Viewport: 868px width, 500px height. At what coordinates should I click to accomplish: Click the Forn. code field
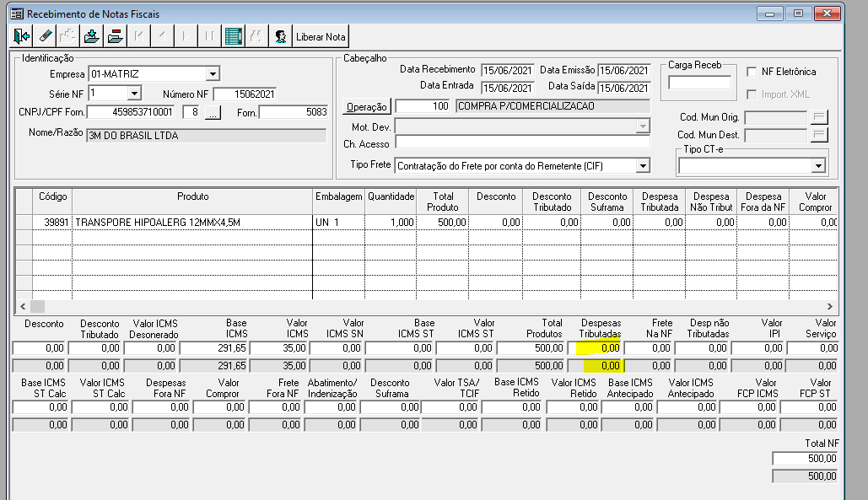point(294,112)
